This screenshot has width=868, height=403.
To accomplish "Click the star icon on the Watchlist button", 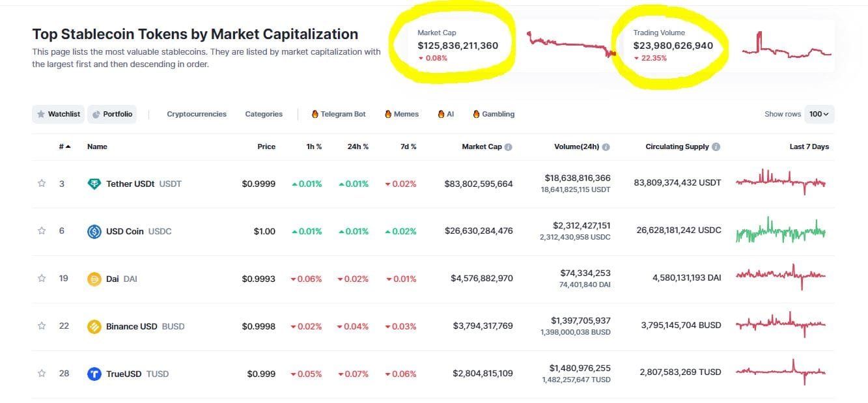I will coord(41,113).
